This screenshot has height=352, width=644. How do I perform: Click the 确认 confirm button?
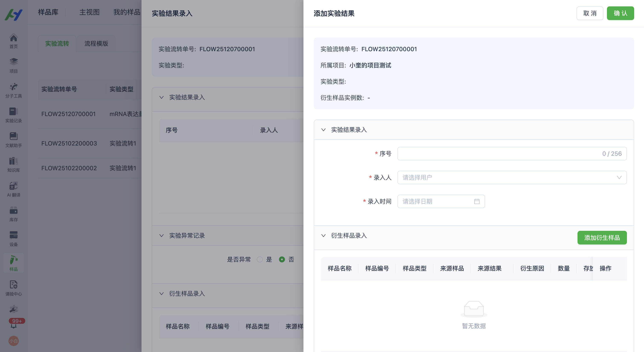(x=620, y=13)
